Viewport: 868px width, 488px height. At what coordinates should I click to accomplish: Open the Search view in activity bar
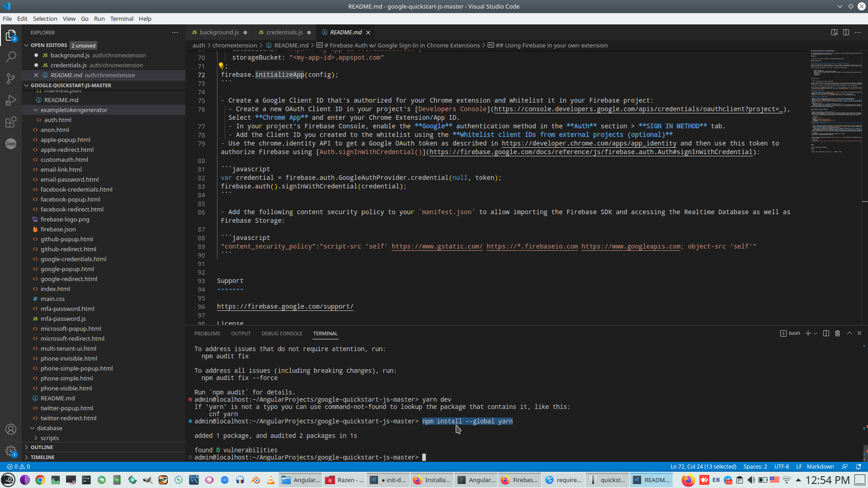point(11,57)
